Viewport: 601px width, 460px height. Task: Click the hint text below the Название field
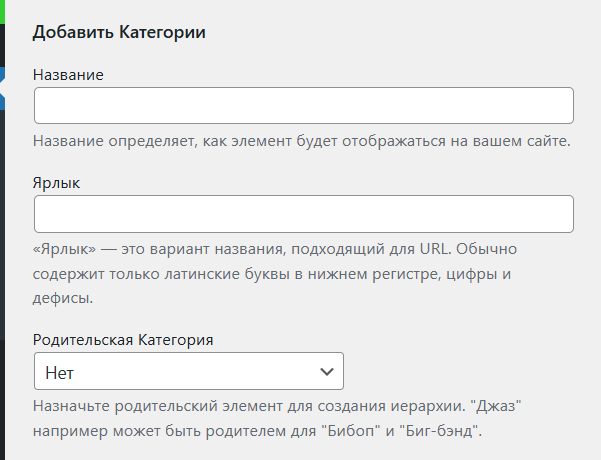(301, 141)
